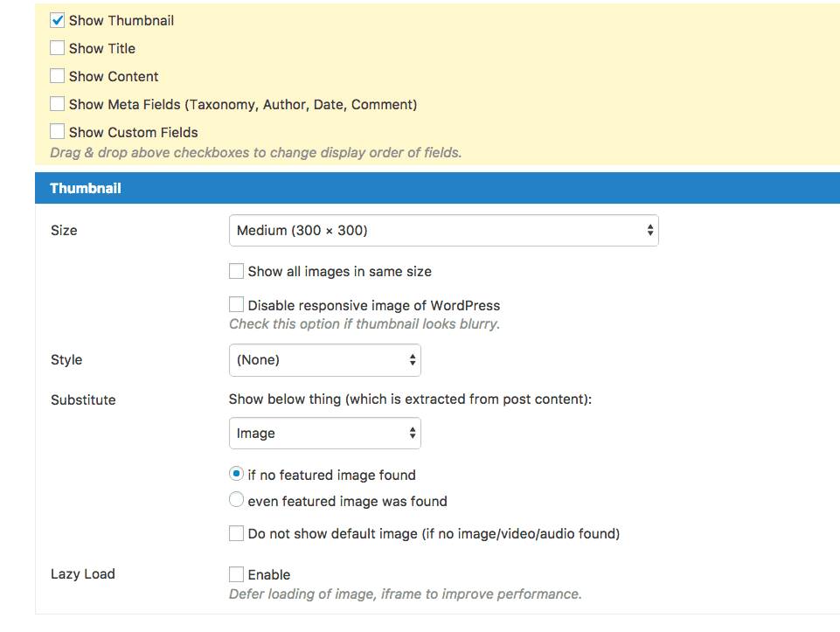
Task: Click the Show Thumbnail label text
Action: pyautogui.click(x=121, y=20)
